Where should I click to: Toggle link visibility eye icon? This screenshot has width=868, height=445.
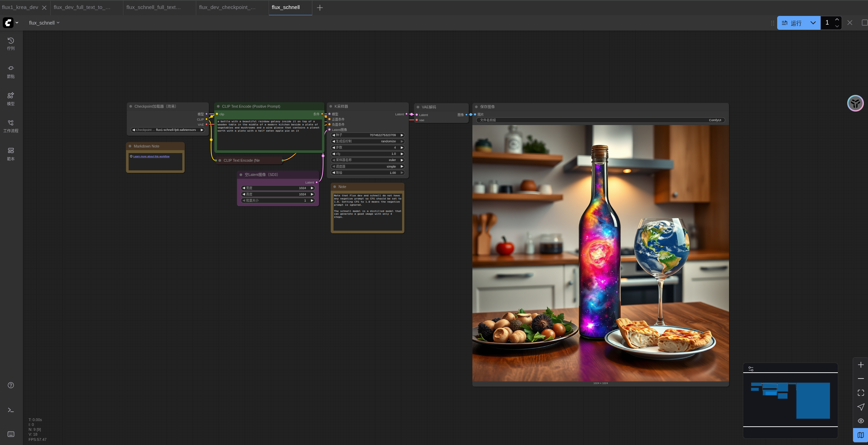861,421
